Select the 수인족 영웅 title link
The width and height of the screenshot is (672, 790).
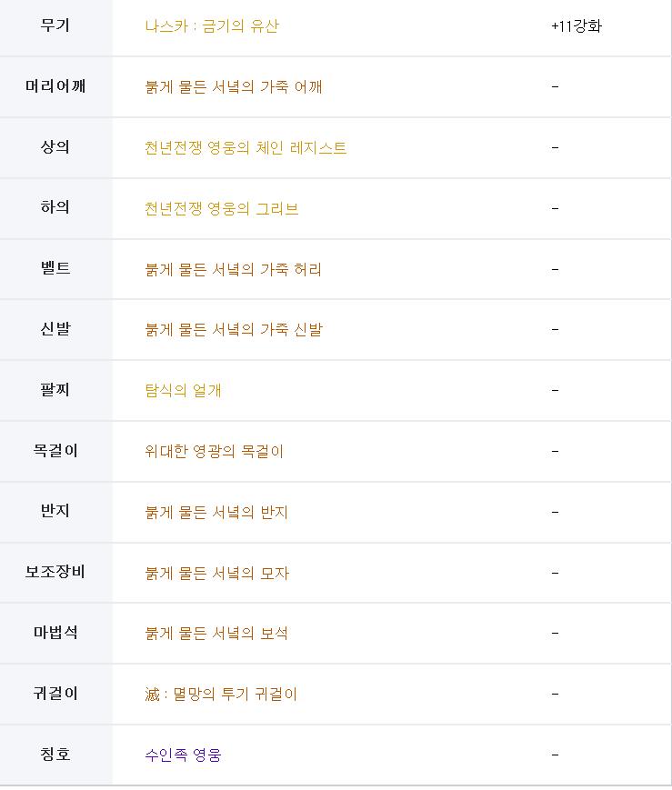183,755
